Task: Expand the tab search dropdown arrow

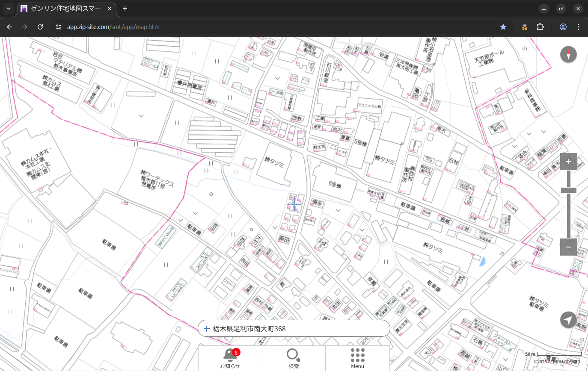Action: 8,9
